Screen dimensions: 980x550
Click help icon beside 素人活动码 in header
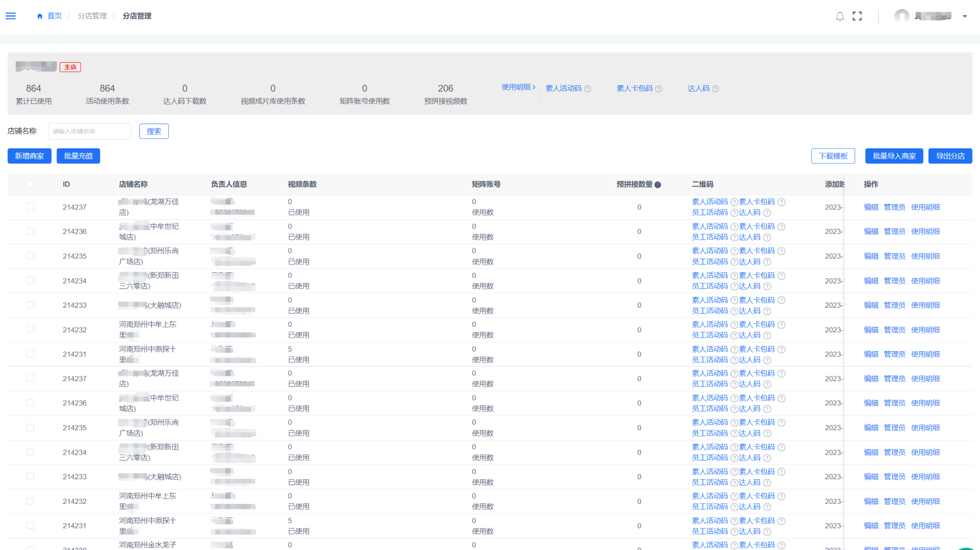[x=588, y=89]
